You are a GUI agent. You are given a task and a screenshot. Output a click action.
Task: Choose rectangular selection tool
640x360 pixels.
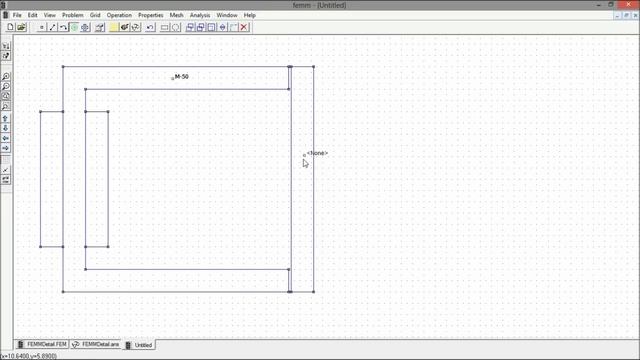coord(164,27)
